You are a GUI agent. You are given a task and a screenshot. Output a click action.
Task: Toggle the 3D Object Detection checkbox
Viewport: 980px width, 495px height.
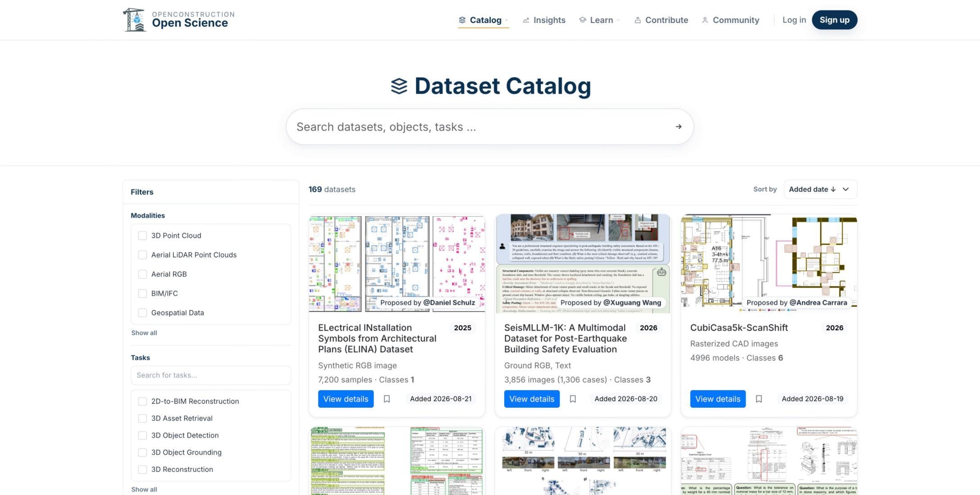[142, 436]
